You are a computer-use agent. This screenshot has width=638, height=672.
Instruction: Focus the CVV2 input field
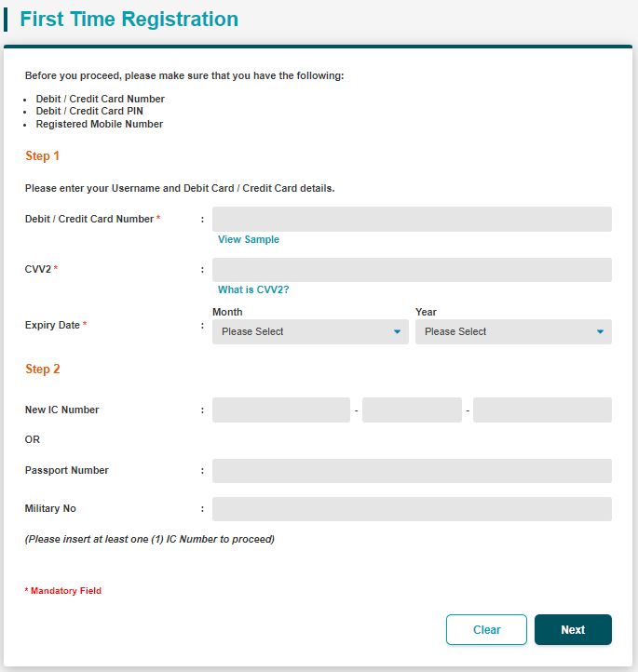(412, 270)
